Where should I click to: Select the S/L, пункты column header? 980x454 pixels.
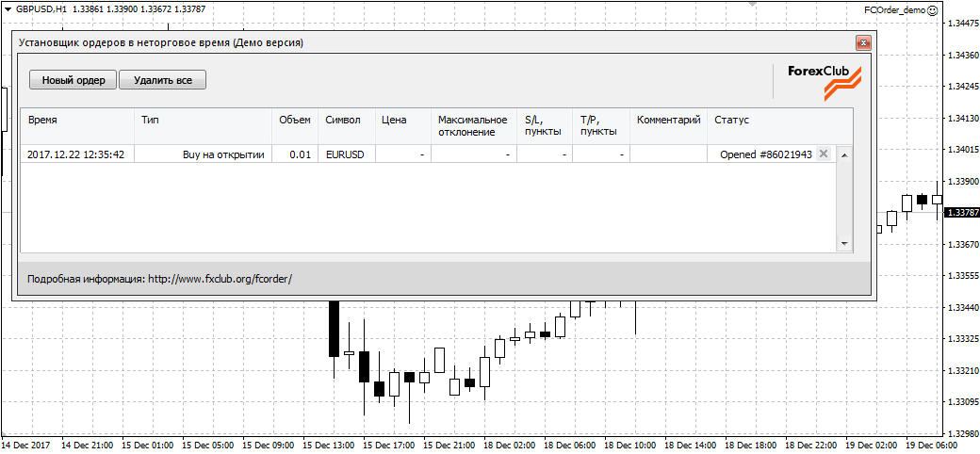(x=545, y=126)
